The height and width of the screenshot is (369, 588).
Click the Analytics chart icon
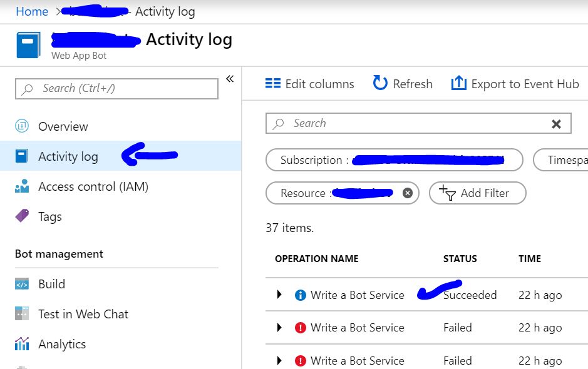(x=22, y=343)
